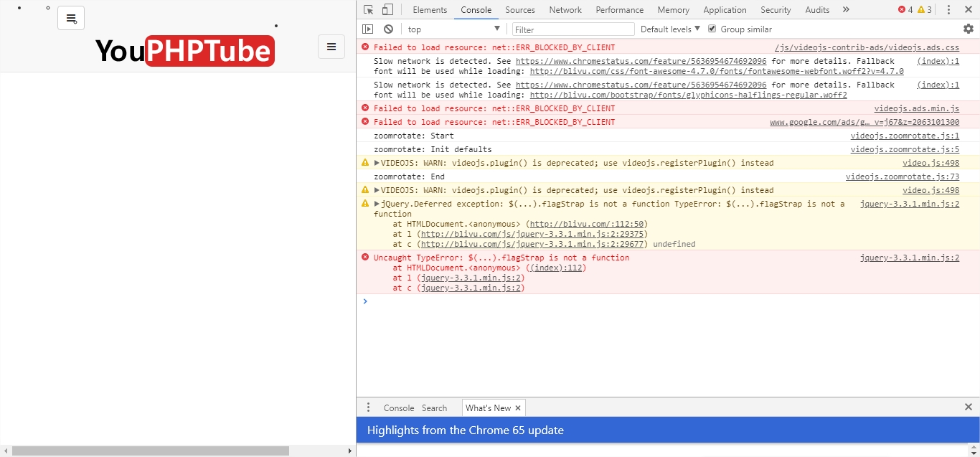Toggle the Group similar checkbox

[712, 29]
